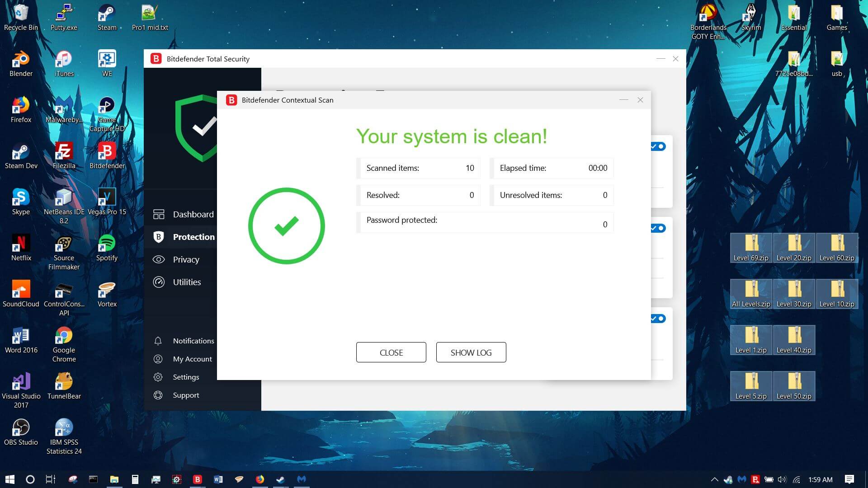Viewport: 868px width, 488px height.
Task: Open the scan log with SHOW LOG
Action: click(471, 352)
